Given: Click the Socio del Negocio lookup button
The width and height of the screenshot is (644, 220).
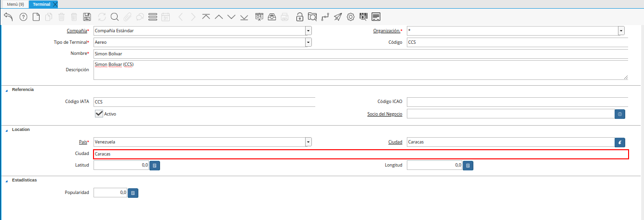Looking at the screenshot, I should [x=620, y=114].
